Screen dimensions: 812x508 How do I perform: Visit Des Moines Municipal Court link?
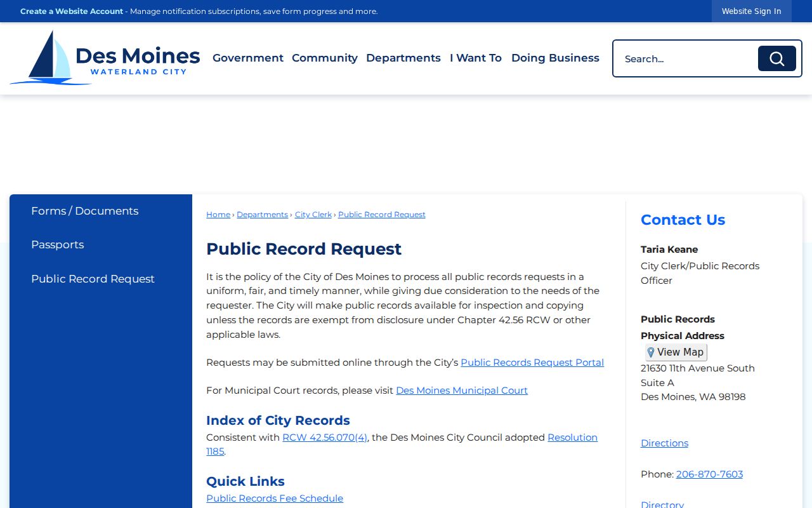[462, 391]
